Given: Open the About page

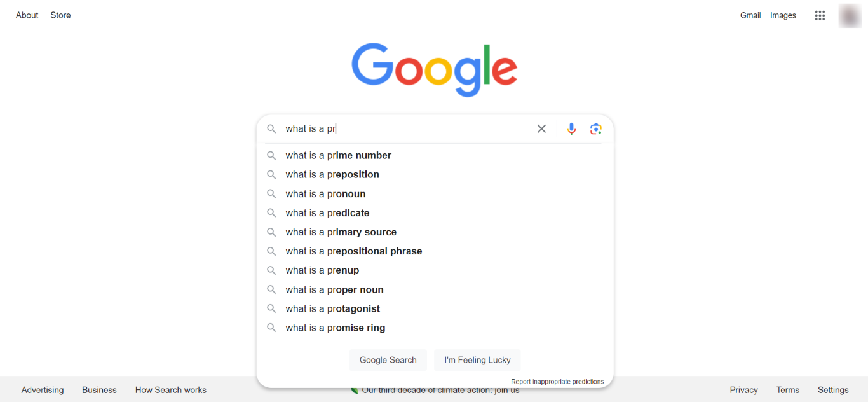Looking at the screenshot, I should coord(27,15).
